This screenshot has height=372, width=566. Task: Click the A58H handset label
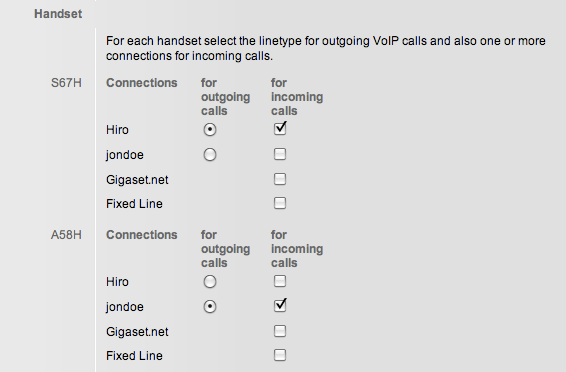(66, 235)
